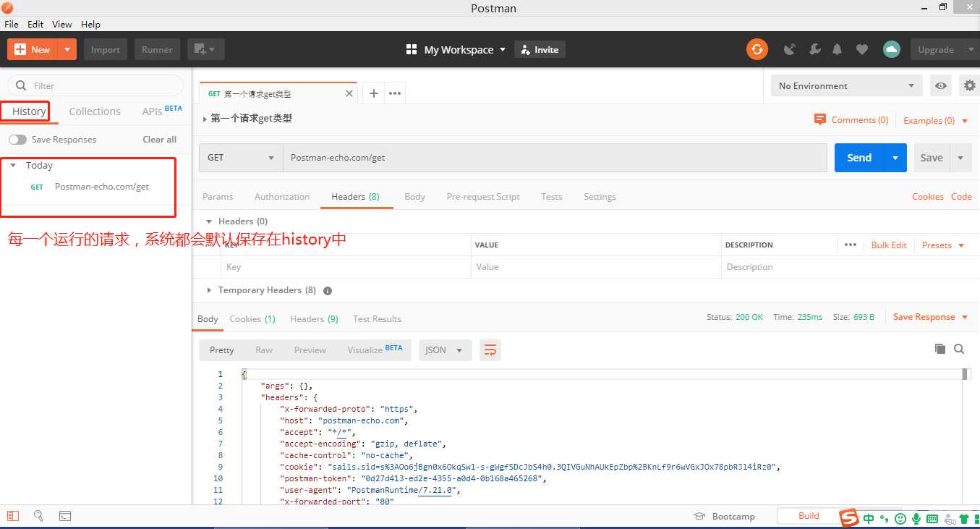The width and height of the screenshot is (980, 529).
Task: Open new window icon button
Action: (206, 49)
